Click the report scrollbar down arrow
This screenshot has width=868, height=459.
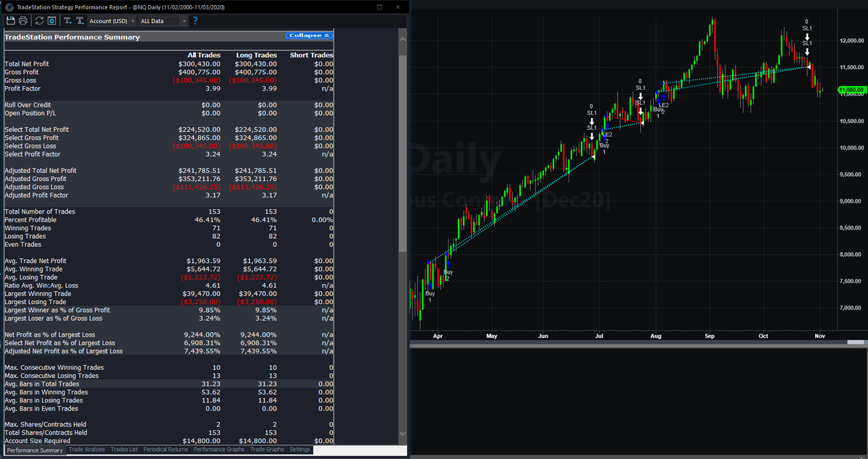click(402, 432)
